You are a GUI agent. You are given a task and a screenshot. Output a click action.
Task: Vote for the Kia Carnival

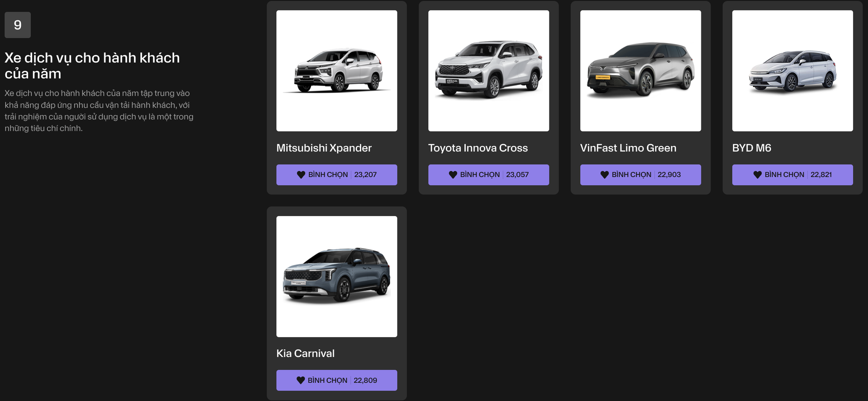pyautogui.click(x=337, y=380)
